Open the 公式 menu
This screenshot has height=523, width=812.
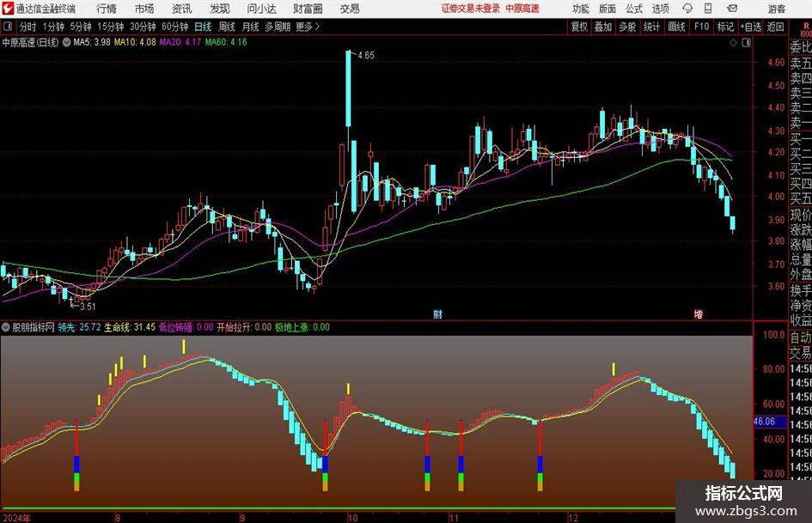coord(634,9)
